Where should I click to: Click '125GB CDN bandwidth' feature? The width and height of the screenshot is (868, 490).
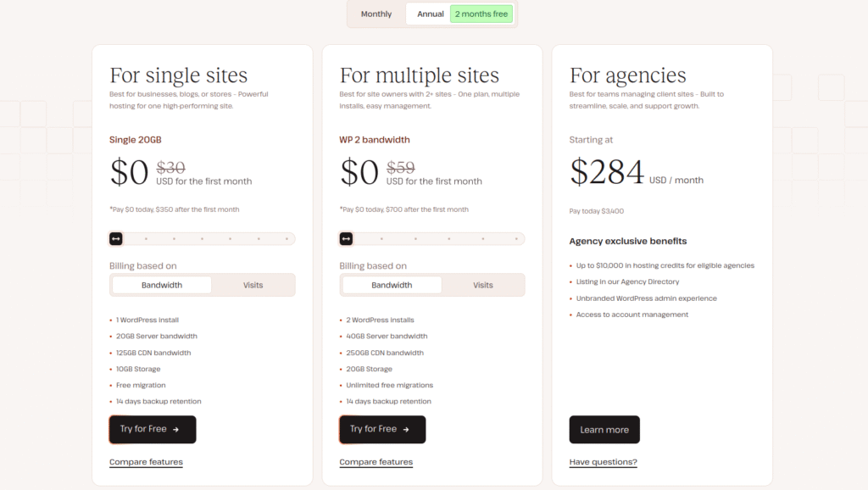[153, 353]
